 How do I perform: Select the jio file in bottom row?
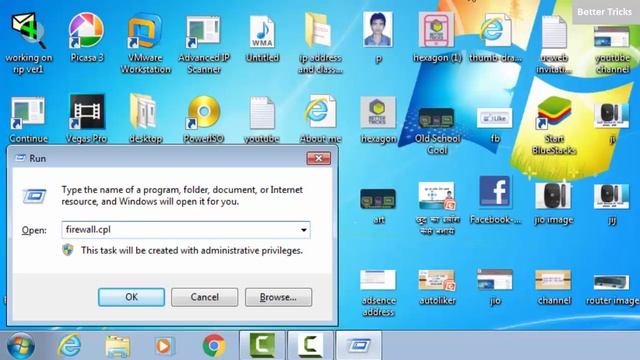coord(495,287)
